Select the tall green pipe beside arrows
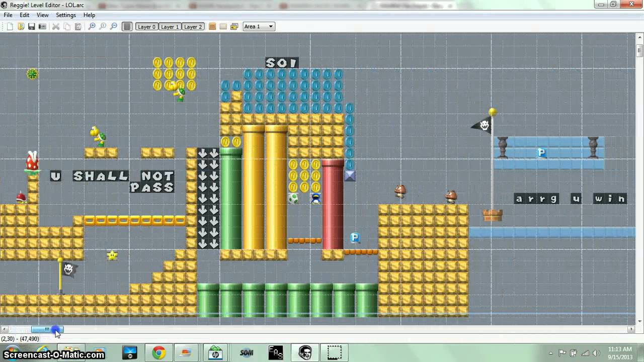Screen dimensions: 644x362 coord(231,199)
